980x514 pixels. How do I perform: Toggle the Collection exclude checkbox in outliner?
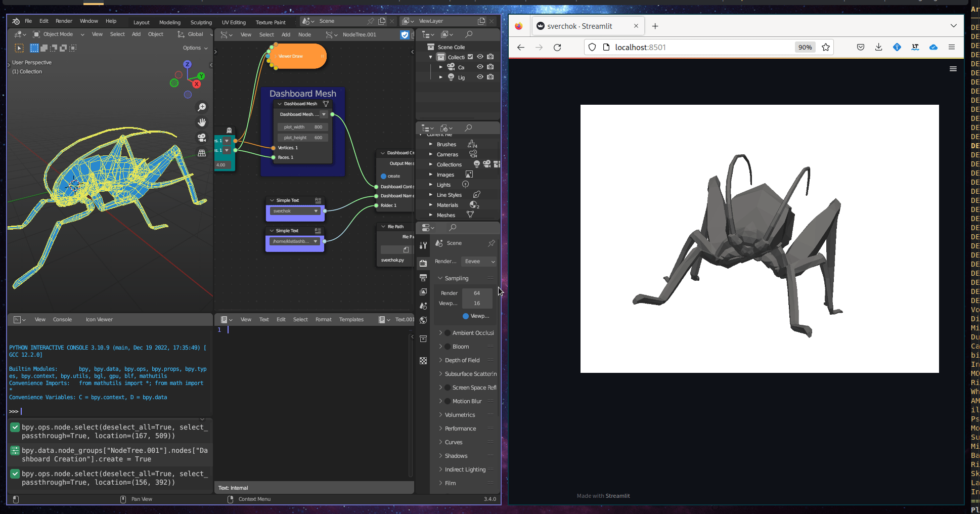[x=470, y=57]
